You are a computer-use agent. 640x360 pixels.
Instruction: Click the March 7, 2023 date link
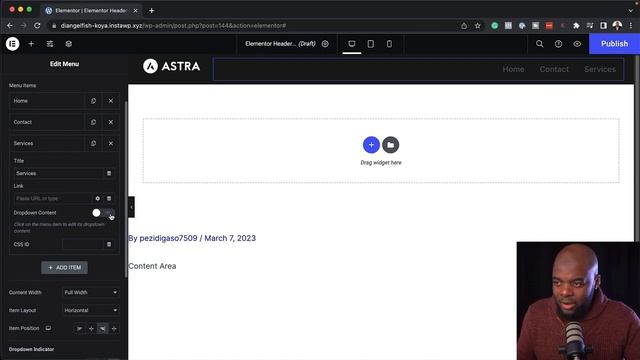[x=230, y=238]
